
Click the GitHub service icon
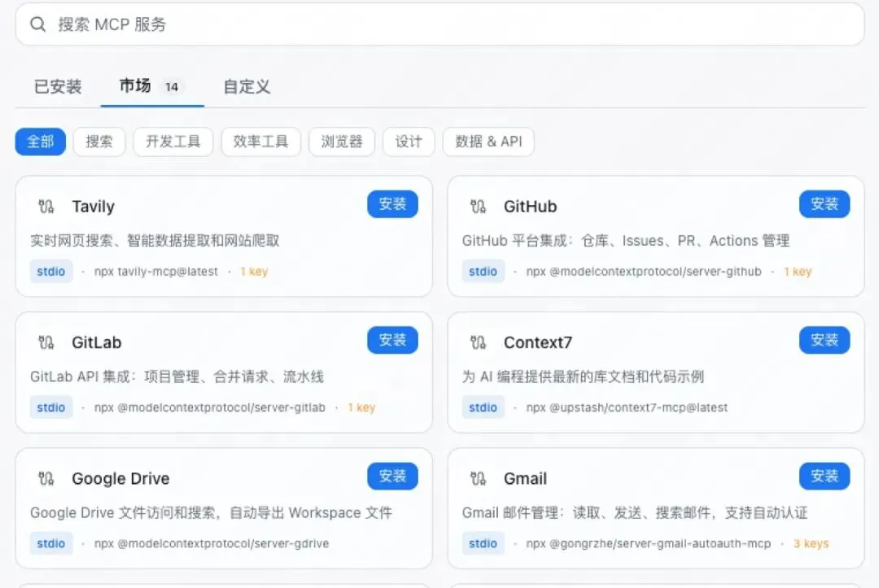[479, 207]
